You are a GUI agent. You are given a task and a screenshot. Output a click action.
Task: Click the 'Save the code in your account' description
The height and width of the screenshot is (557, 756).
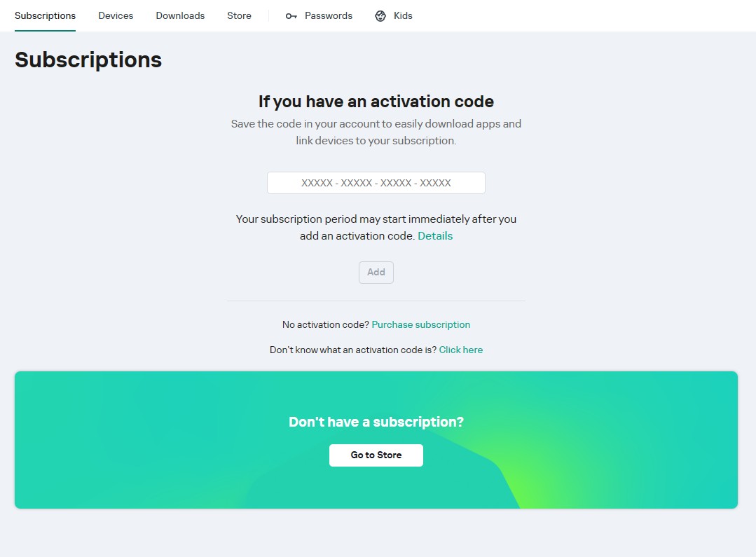(x=376, y=132)
